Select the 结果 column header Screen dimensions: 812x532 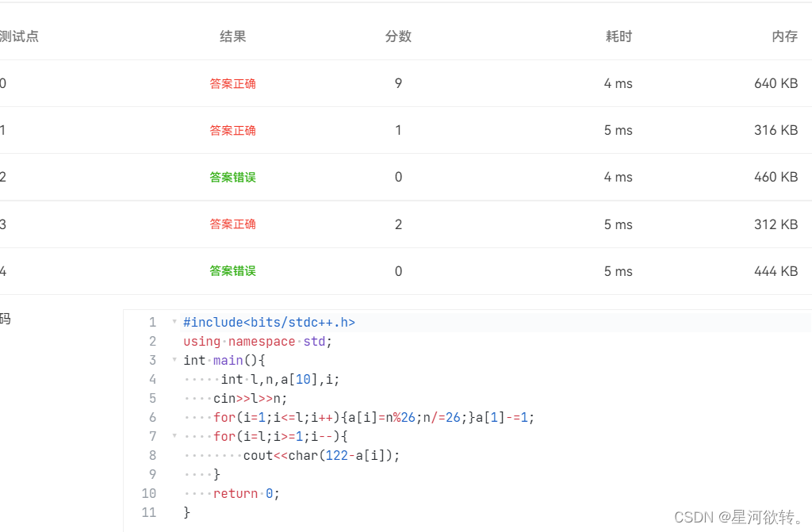click(232, 36)
